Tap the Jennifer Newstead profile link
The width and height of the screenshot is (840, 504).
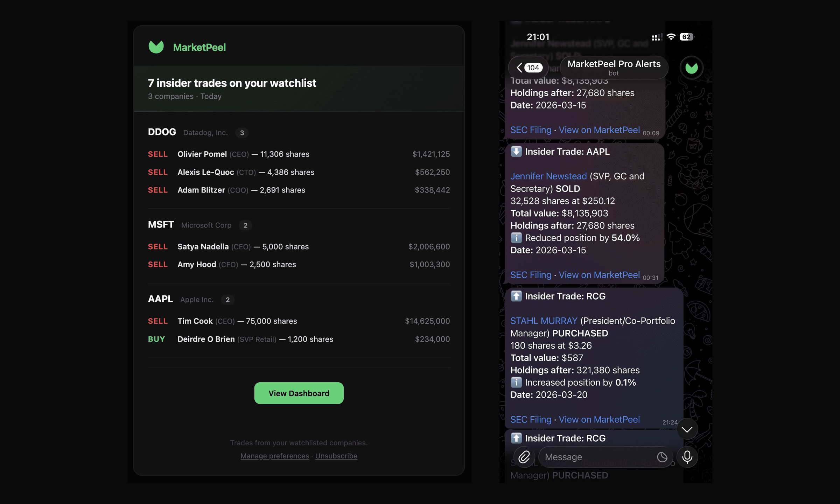tap(548, 176)
